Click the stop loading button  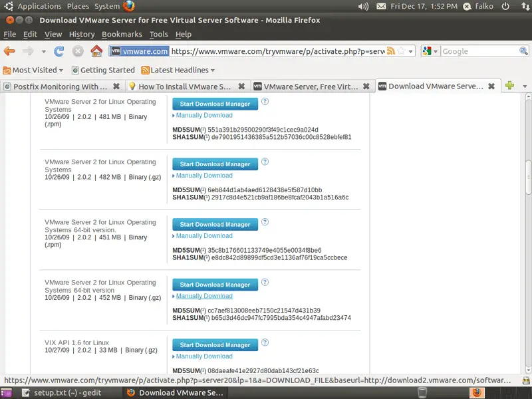78,51
